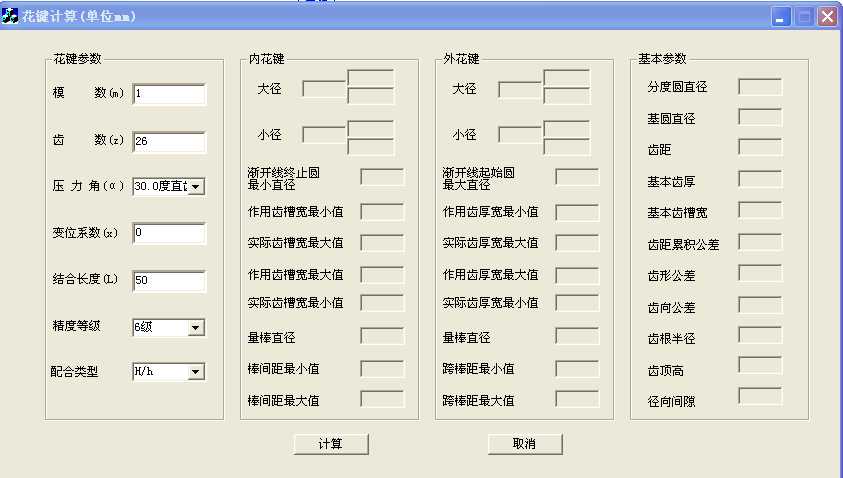Click the 内花键 棒间距最小值 field
The width and height of the screenshot is (843, 478).
pyautogui.click(x=382, y=367)
